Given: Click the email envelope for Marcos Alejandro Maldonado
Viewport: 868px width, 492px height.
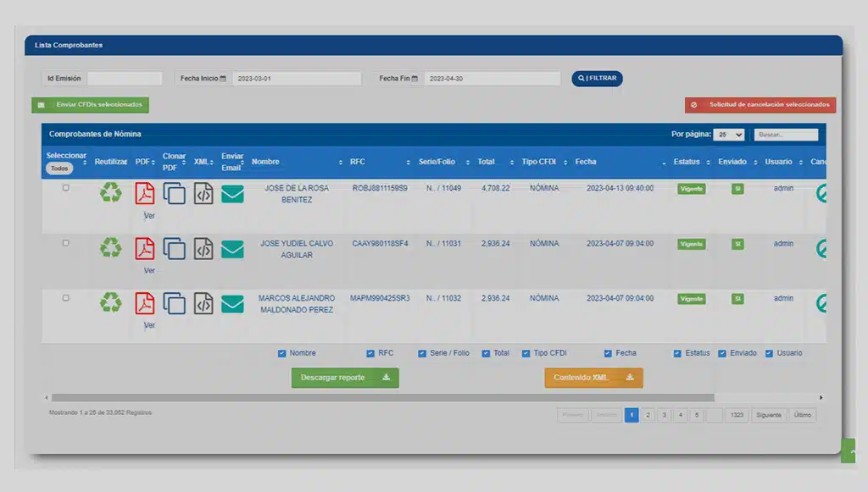Looking at the screenshot, I should coord(232,304).
